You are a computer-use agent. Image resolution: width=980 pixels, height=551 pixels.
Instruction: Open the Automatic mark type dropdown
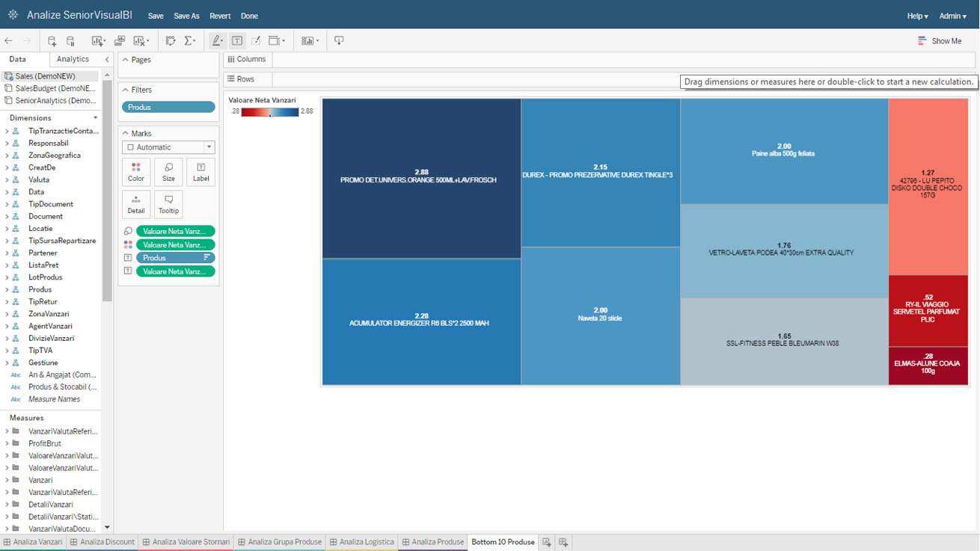click(x=168, y=147)
